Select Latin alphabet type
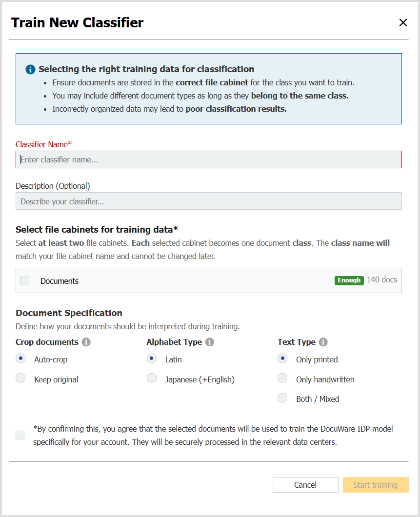Viewport: 420px width, 517px height. click(x=152, y=359)
